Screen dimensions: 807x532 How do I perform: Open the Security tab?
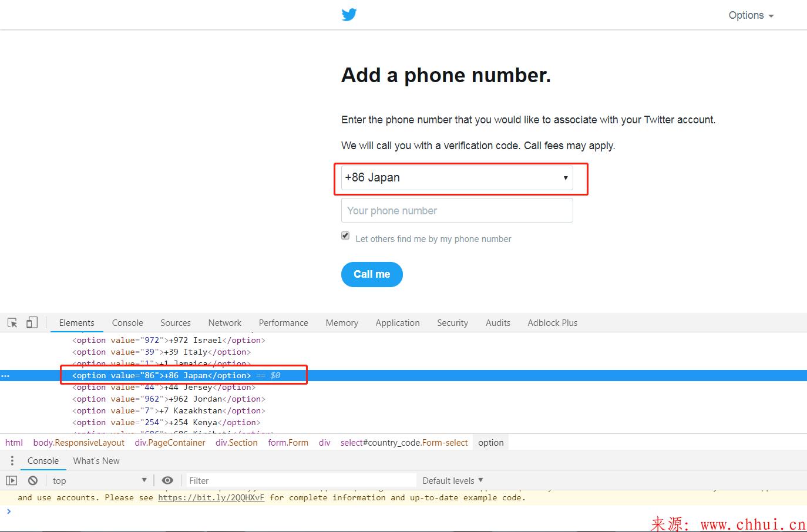click(x=452, y=322)
